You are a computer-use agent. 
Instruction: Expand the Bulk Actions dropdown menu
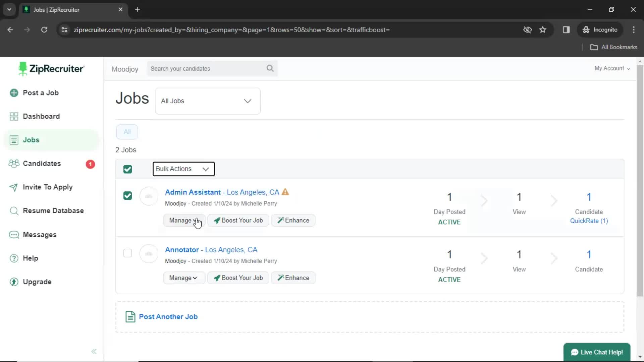click(183, 169)
